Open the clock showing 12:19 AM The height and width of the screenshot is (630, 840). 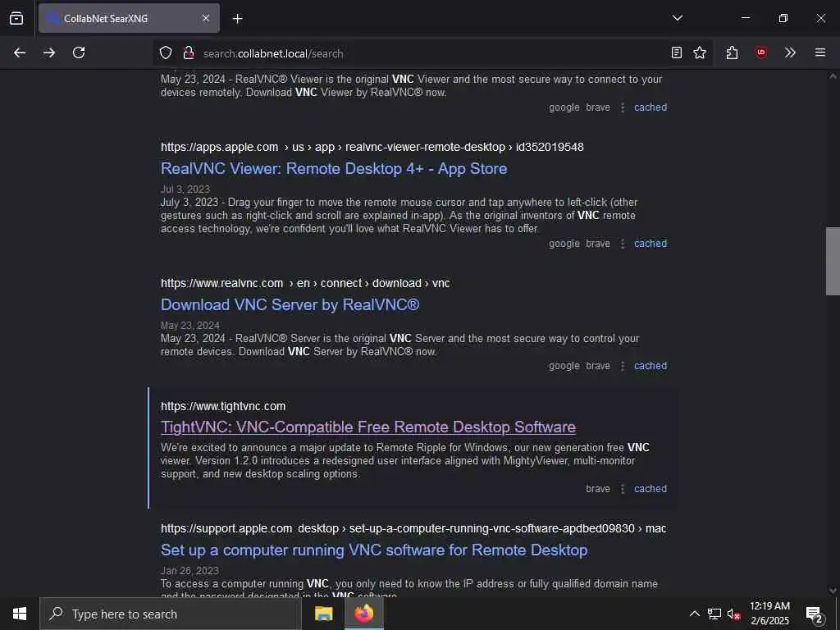click(769, 614)
